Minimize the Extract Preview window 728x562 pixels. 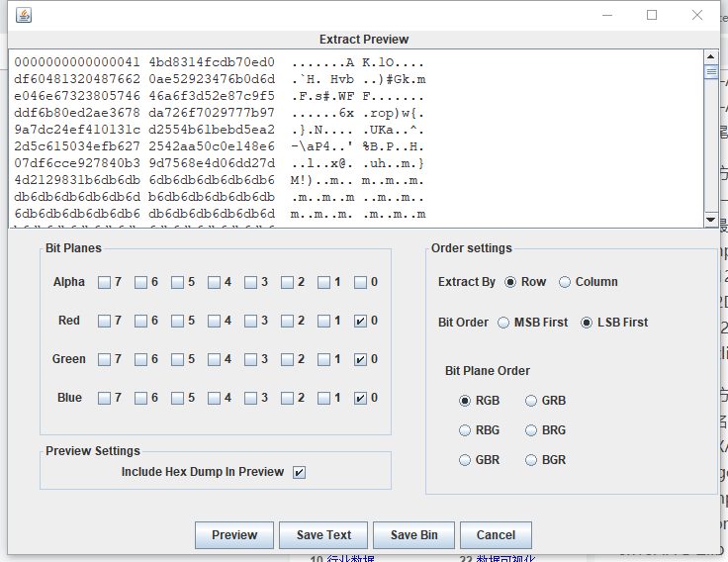pyautogui.click(x=607, y=15)
